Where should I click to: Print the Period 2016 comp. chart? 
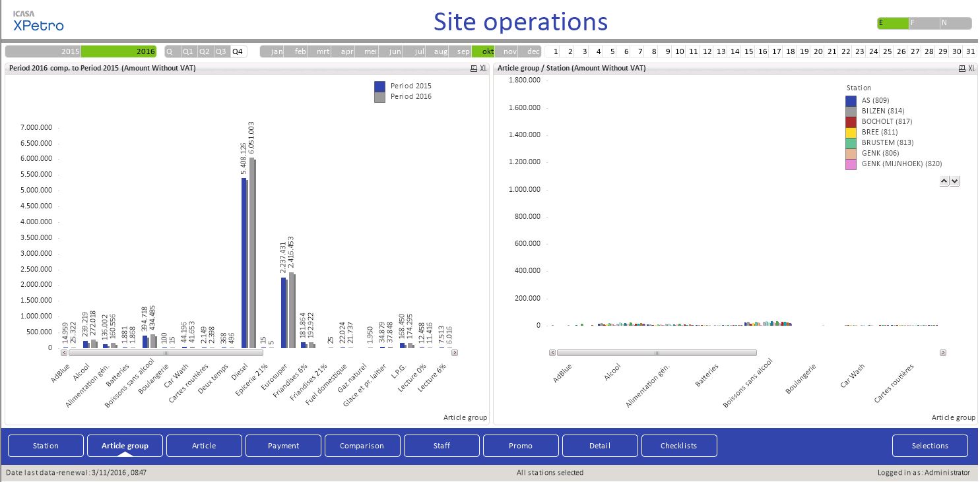(x=473, y=68)
